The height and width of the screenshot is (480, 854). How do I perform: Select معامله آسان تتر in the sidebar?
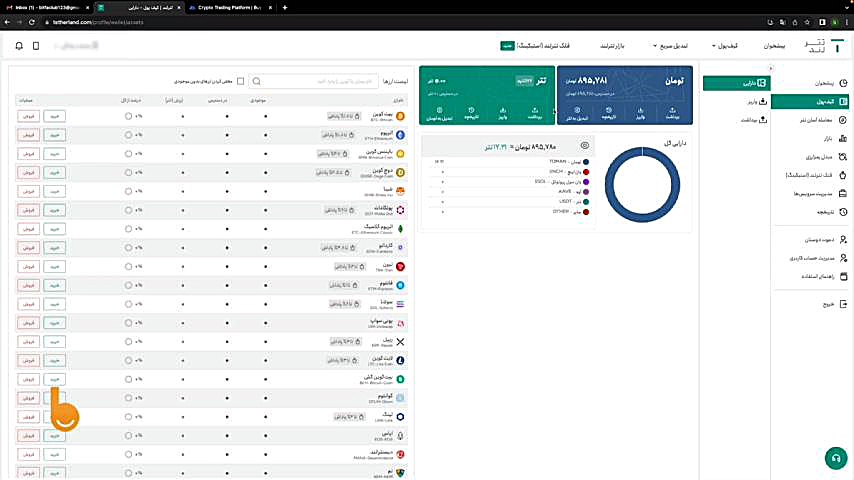point(823,120)
